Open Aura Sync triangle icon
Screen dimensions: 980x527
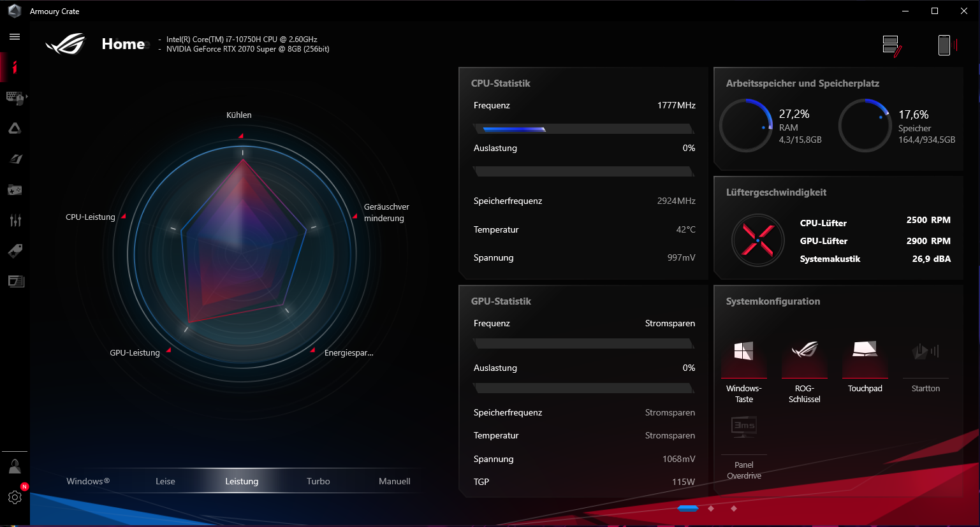15,128
